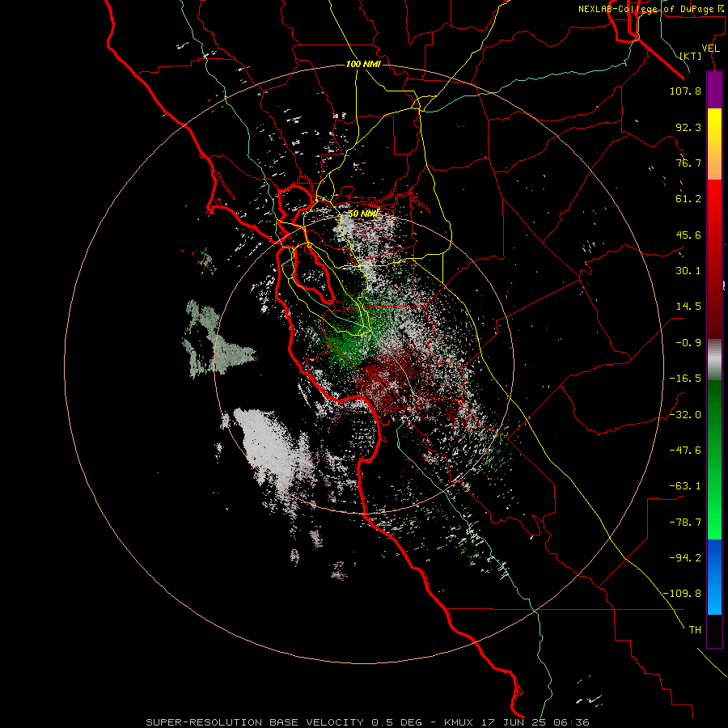Click the purple segment of color bar

click(714, 90)
